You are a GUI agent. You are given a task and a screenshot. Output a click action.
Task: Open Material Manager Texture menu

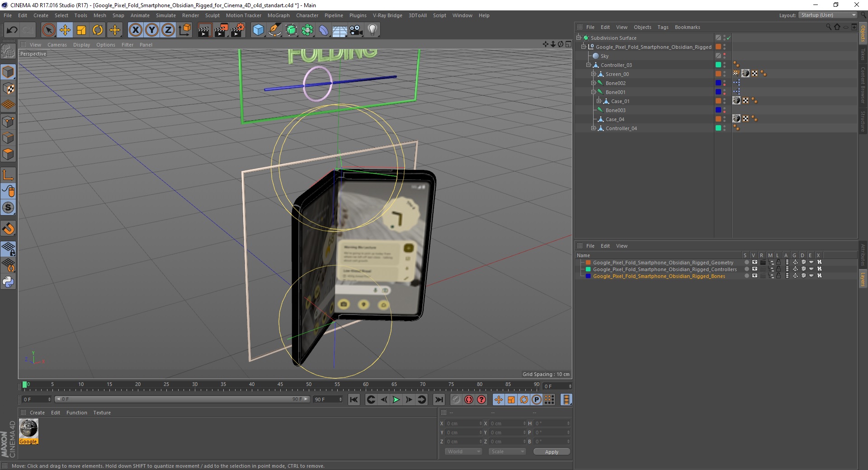[102, 413]
